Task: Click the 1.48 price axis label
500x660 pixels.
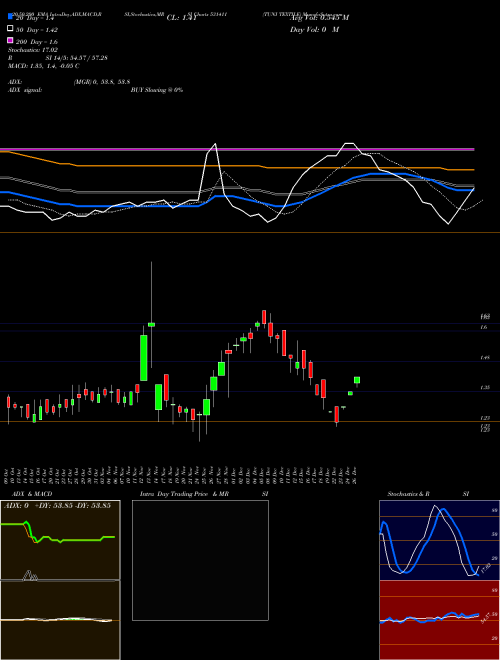Action: pyautogui.click(x=484, y=357)
